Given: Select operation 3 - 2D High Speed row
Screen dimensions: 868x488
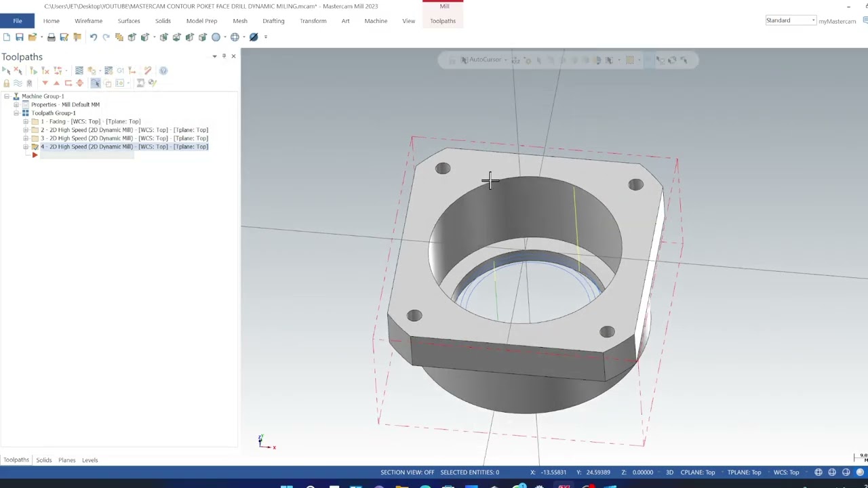Looking at the screenshot, I should tap(124, 138).
